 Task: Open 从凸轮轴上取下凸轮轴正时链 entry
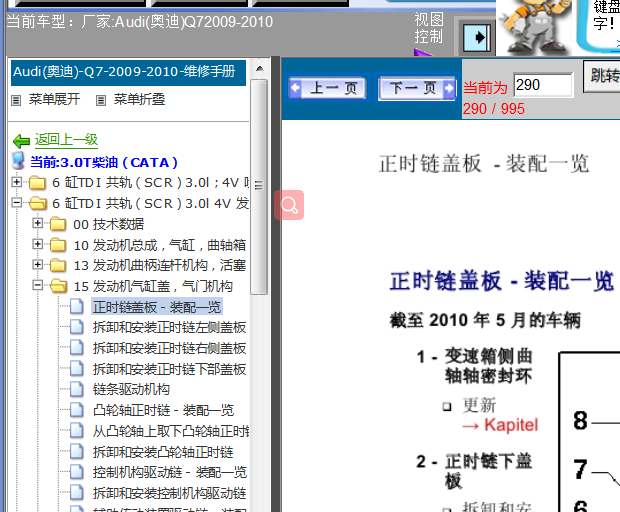171,431
